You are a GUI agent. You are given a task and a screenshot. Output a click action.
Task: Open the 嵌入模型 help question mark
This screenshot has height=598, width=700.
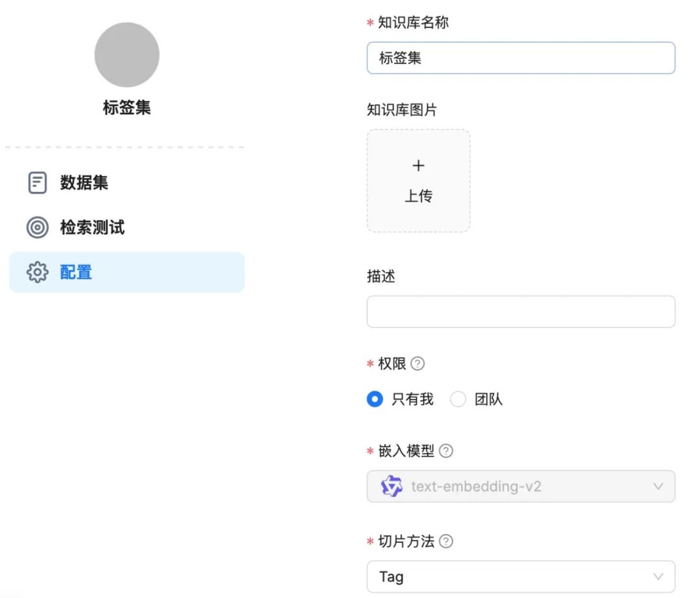tap(445, 451)
